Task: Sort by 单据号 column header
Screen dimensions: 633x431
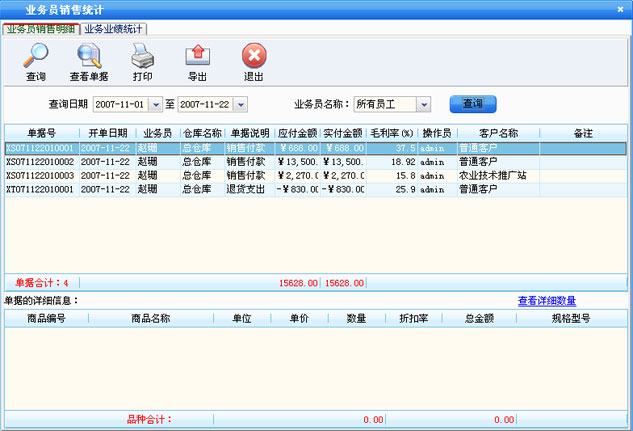Action: coord(40,133)
